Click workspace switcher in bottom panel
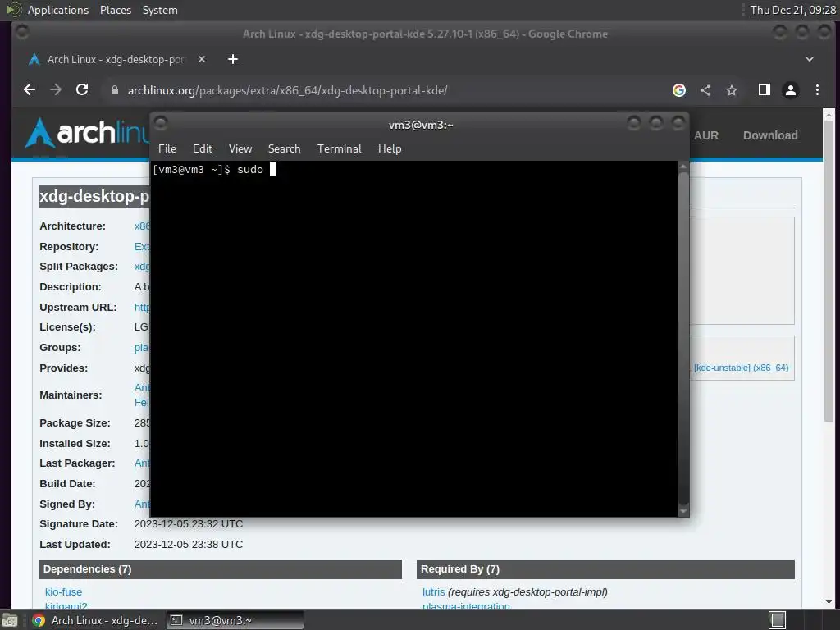 click(x=778, y=620)
